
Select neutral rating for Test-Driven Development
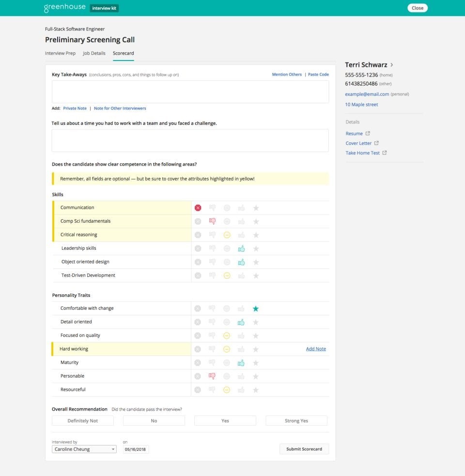227,276
